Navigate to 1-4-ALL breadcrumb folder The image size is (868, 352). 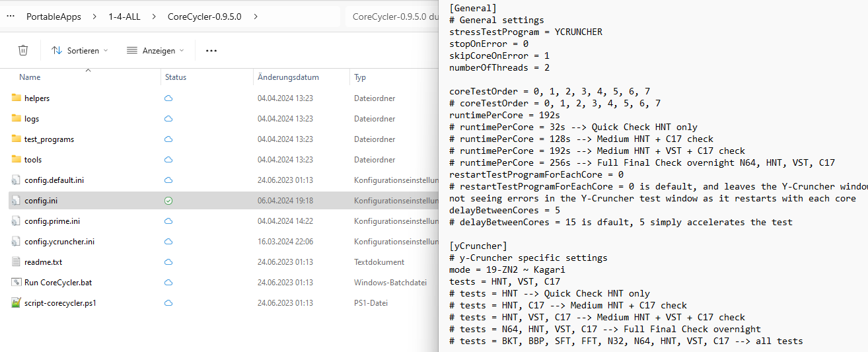pyautogui.click(x=124, y=17)
